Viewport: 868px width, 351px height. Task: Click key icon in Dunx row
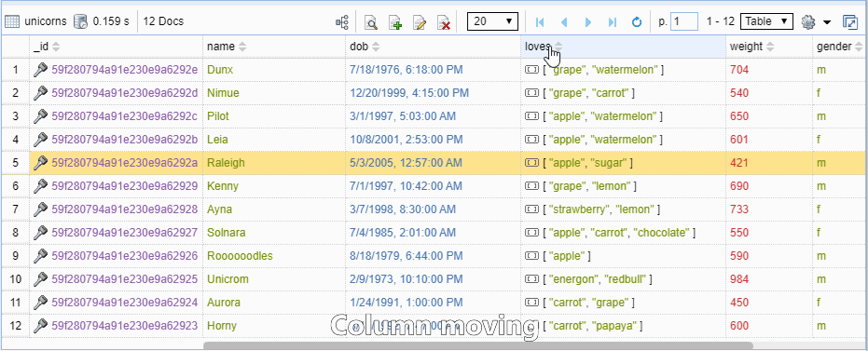pyautogui.click(x=40, y=70)
